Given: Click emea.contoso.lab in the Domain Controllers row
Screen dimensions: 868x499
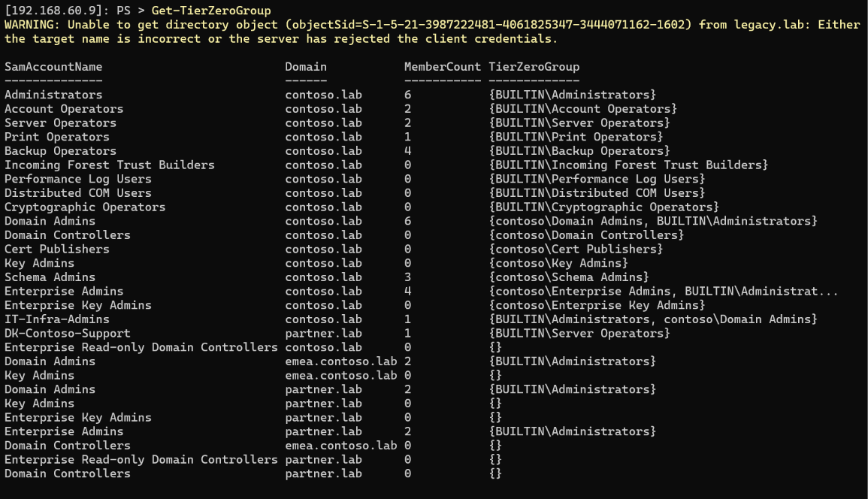Looking at the screenshot, I should point(341,446).
